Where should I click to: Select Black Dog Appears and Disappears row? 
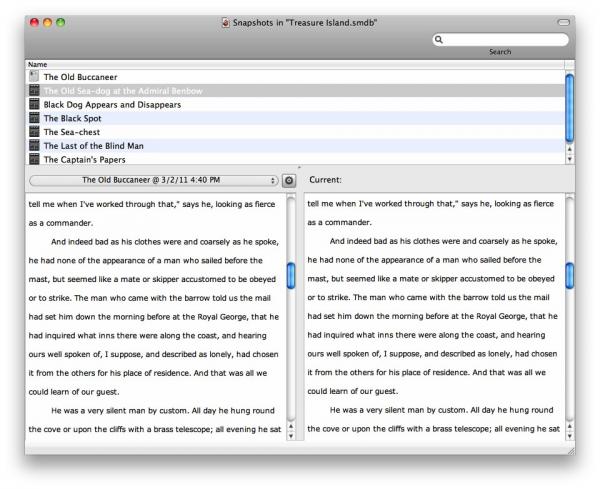[x=295, y=104]
